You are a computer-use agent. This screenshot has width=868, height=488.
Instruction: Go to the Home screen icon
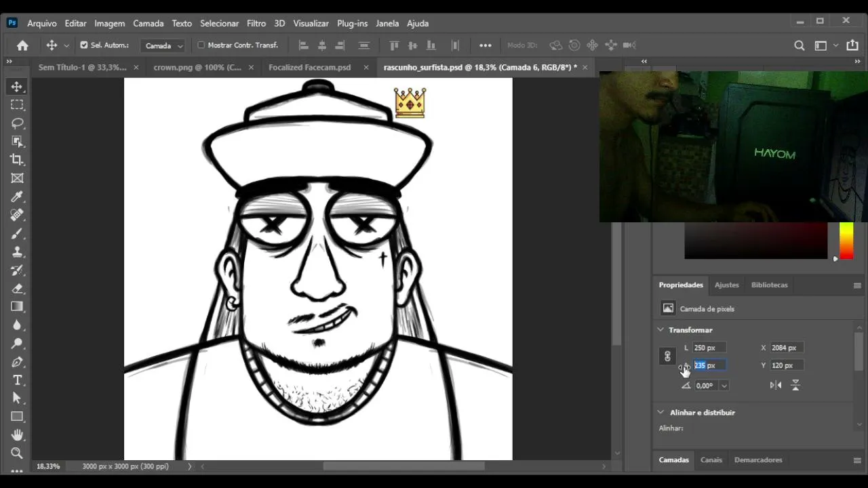pos(22,45)
